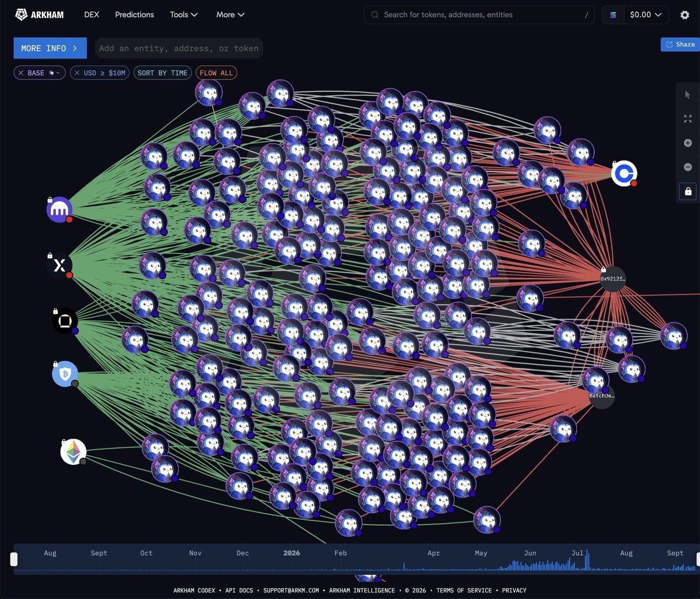Expand the MORE INFO panel
The height and width of the screenshot is (599, 700).
[50, 48]
